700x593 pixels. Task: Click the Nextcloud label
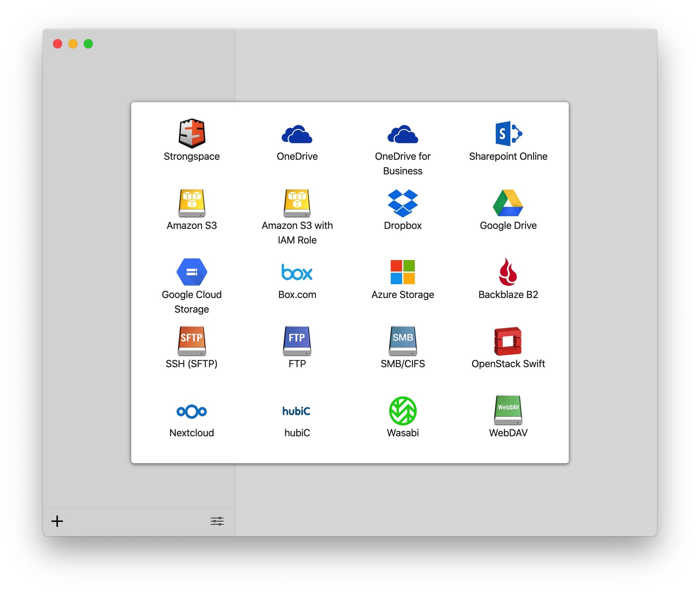coord(192,433)
